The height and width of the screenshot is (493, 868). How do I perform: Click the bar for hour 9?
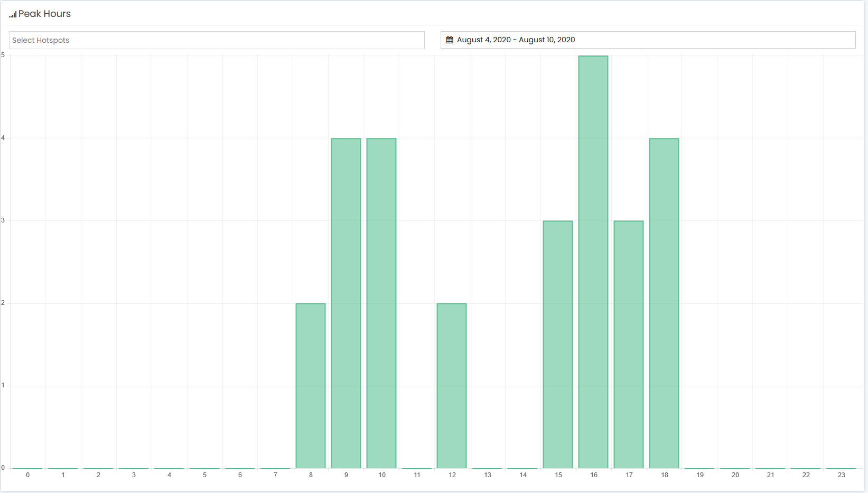(x=346, y=303)
